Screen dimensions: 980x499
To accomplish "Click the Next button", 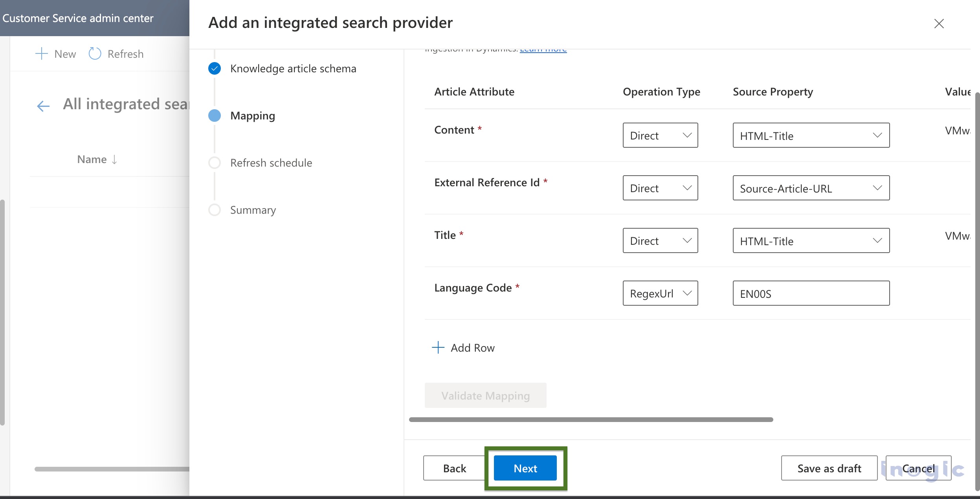I will pos(525,468).
